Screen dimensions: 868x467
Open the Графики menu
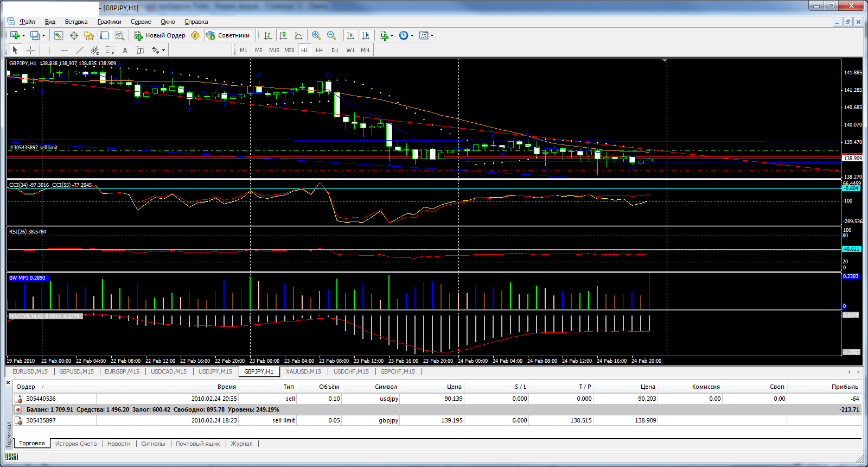pos(110,22)
